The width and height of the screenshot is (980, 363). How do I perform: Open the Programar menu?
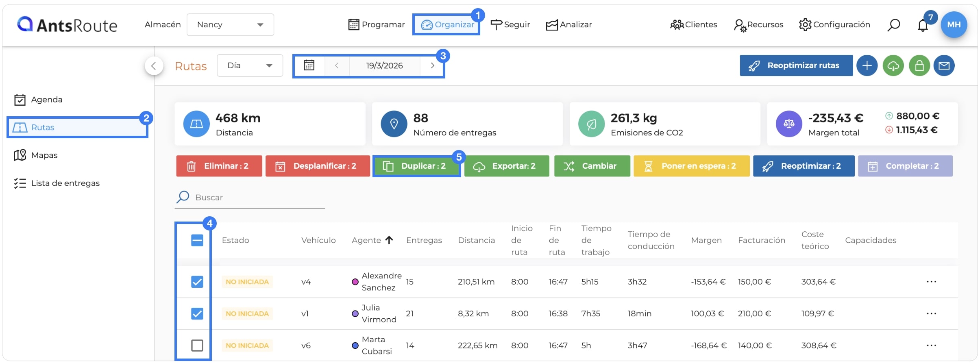[377, 25]
